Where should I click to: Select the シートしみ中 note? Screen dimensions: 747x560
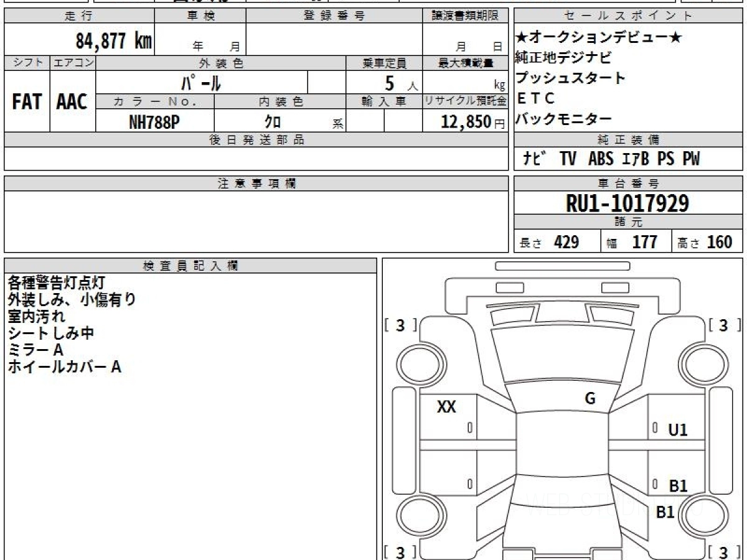click(50, 333)
